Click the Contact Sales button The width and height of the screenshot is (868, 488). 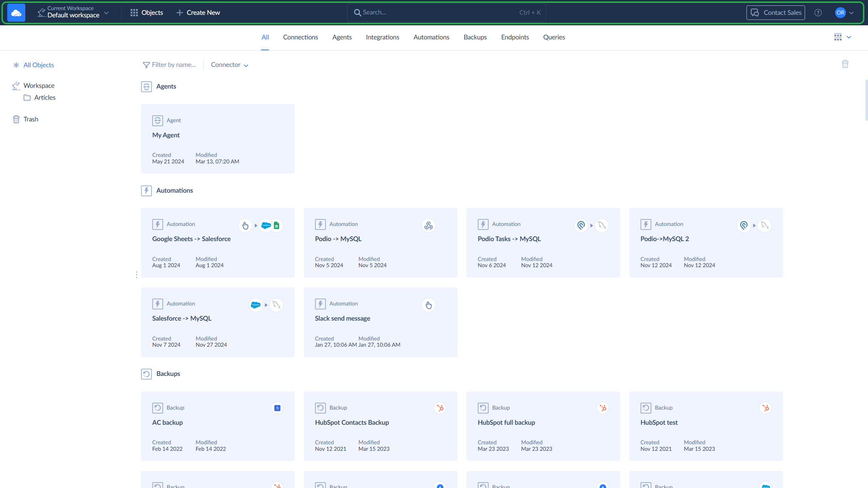pyautogui.click(x=776, y=13)
